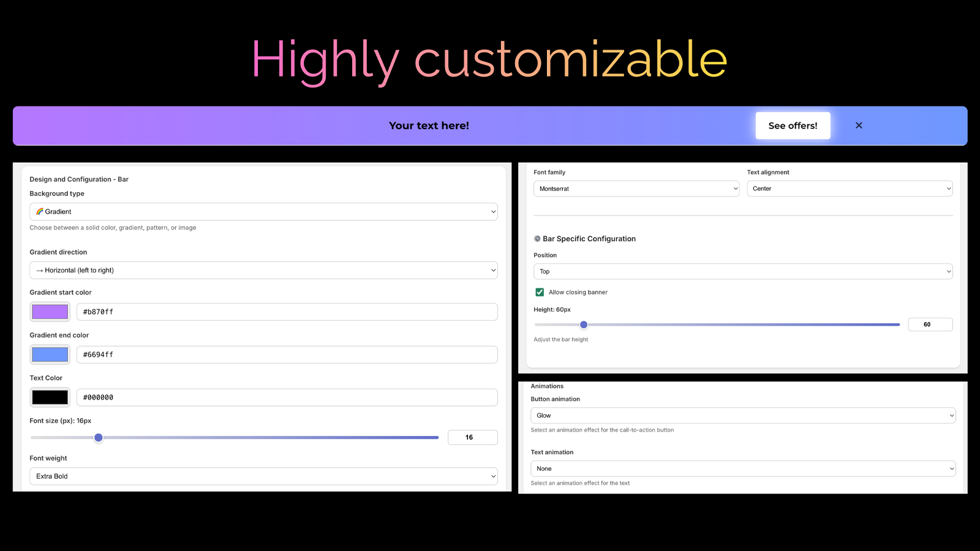Open the Button animation dropdown showing Glow
Screen dimensions: 980x551
[742, 415]
